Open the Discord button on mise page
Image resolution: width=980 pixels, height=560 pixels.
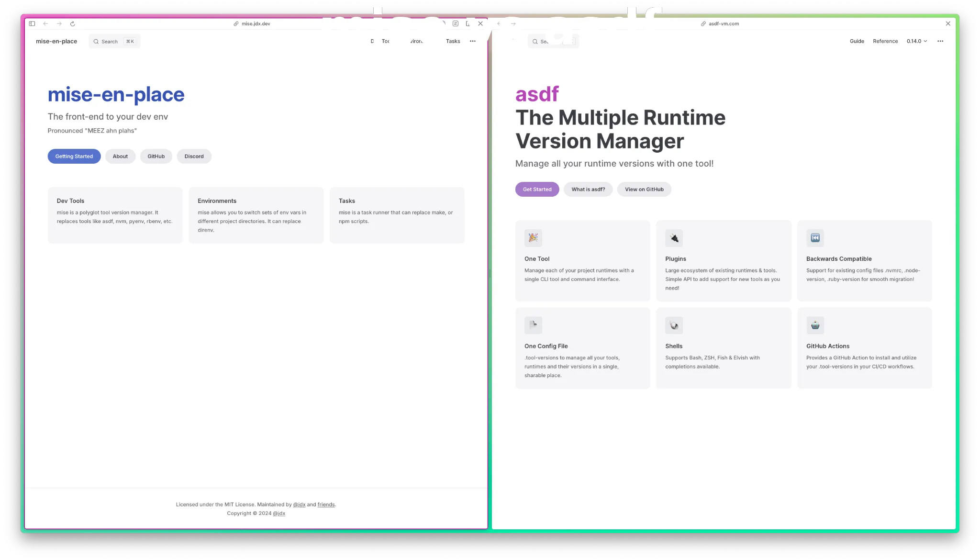click(x=194, y=157)
